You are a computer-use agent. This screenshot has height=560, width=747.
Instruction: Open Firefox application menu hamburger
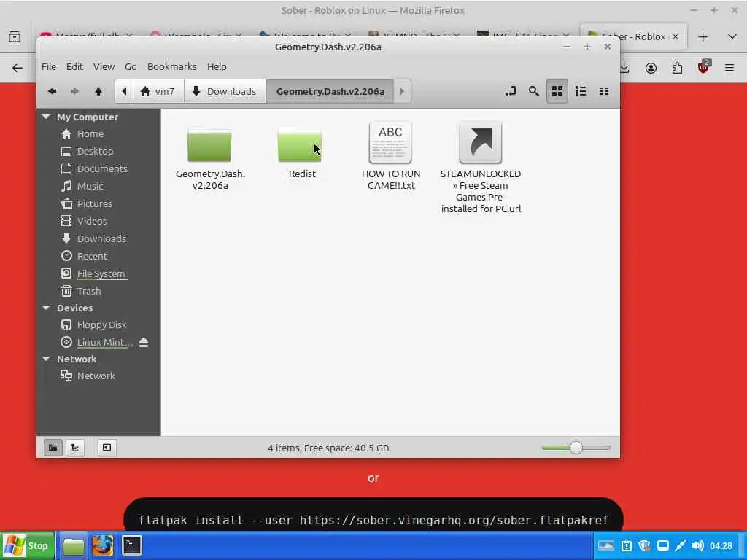click(x=729, y=68)
